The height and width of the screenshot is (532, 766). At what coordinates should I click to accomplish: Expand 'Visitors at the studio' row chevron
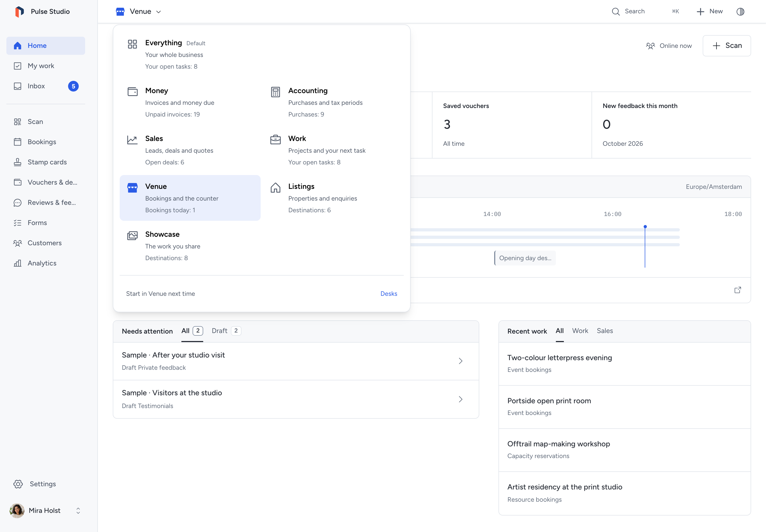pyautogui.click(x=461, y=399)
